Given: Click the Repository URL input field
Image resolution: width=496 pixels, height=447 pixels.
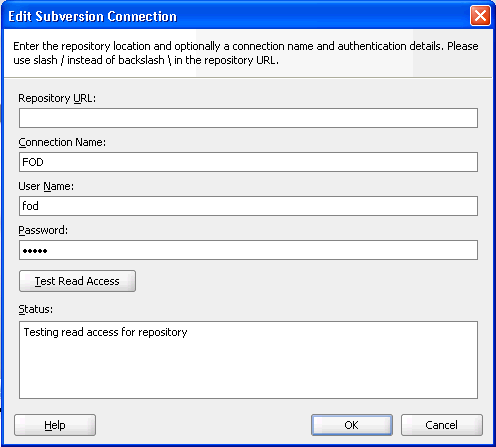Looking at the screenshot, I should click(x=248, y=118).
